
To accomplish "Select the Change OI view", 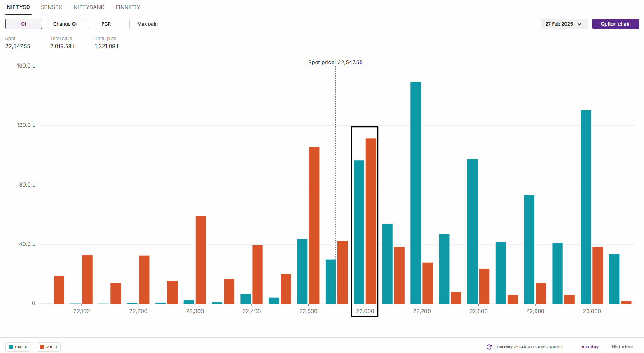I will pos(65,24).
